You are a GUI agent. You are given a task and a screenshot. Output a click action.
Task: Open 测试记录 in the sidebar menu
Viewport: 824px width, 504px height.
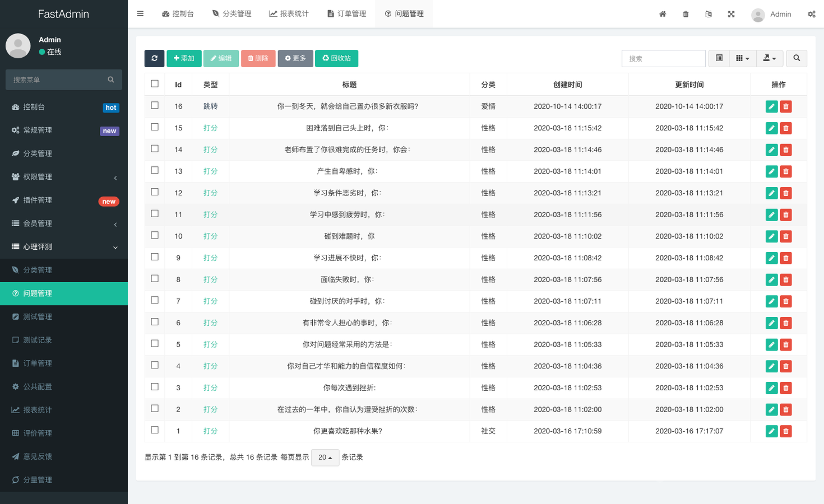click(x=38, y=340)
